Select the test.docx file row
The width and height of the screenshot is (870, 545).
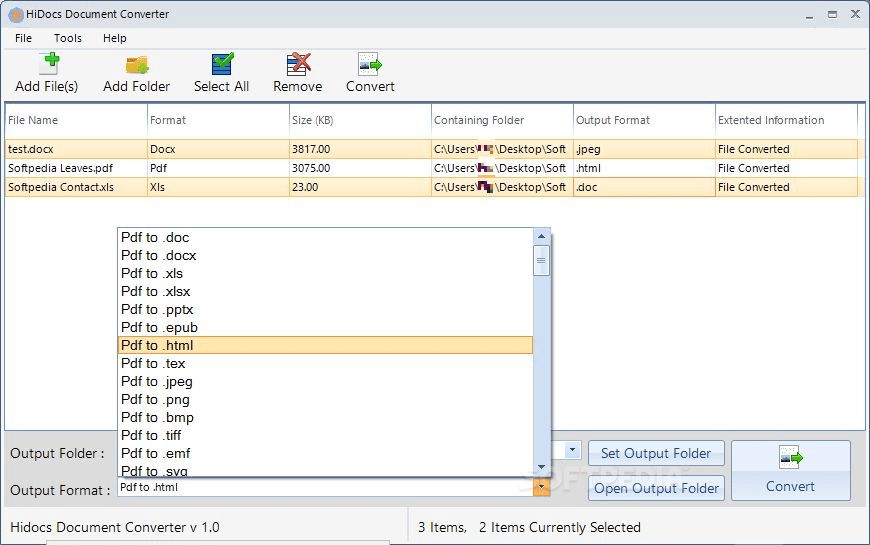[x=432, y=149]
